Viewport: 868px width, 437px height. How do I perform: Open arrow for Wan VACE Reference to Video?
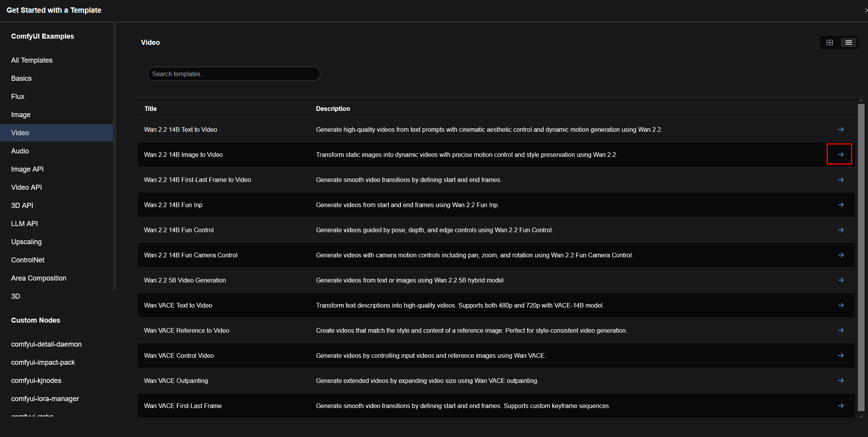point(841,330)
